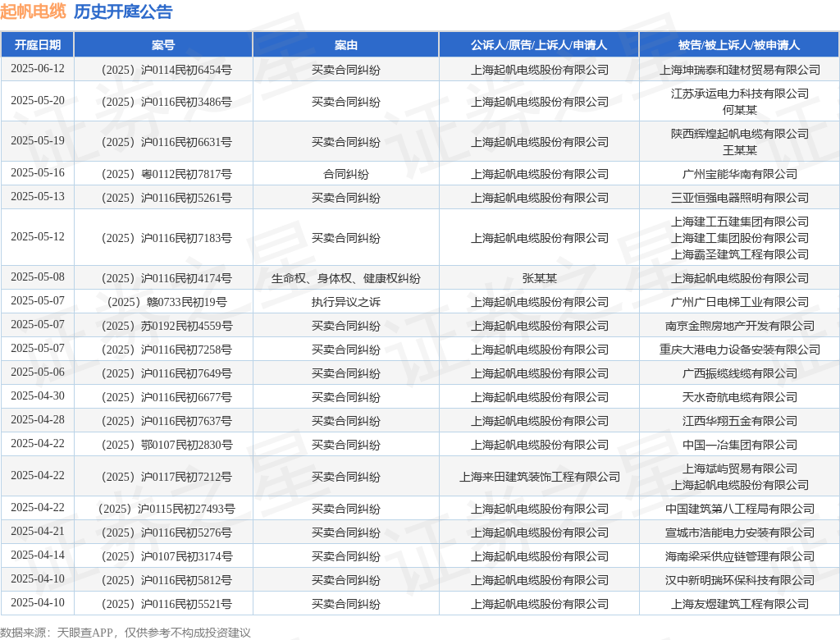The image size is (840, 640).
Task: Click plaintiff 上海来田建筑装饰工程有限公司
Action: pyautogui.click(x=539, y=477)
